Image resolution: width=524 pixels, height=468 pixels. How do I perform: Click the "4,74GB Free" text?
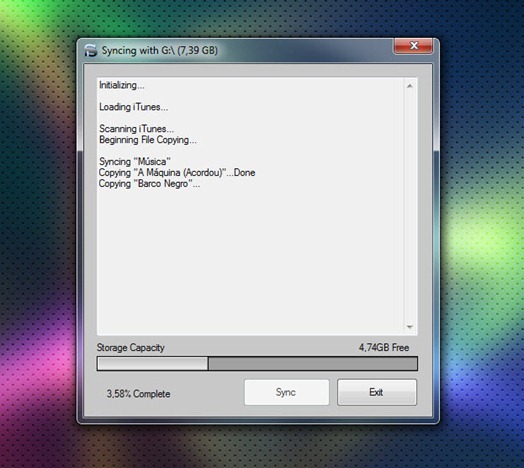point(384,348)
